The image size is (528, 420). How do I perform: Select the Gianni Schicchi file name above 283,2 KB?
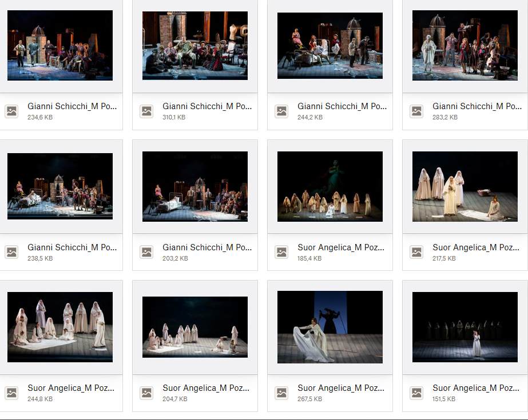[477, 106]
